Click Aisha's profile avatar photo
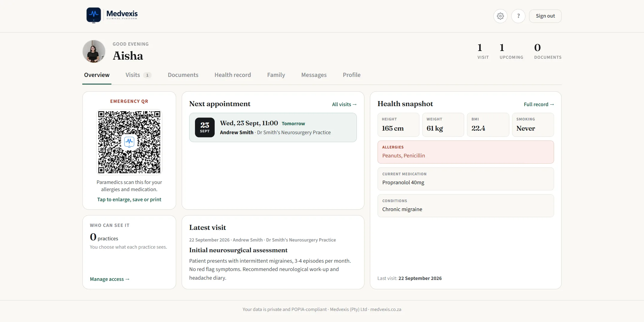Screen dimensions: 644x322 pyautogui.click(x=94, y=51)
